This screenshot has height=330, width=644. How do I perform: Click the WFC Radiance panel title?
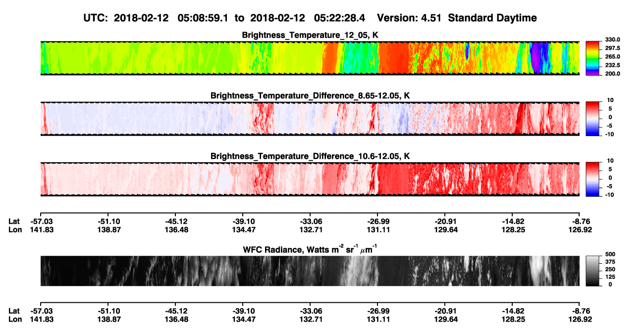click(310, 250)
